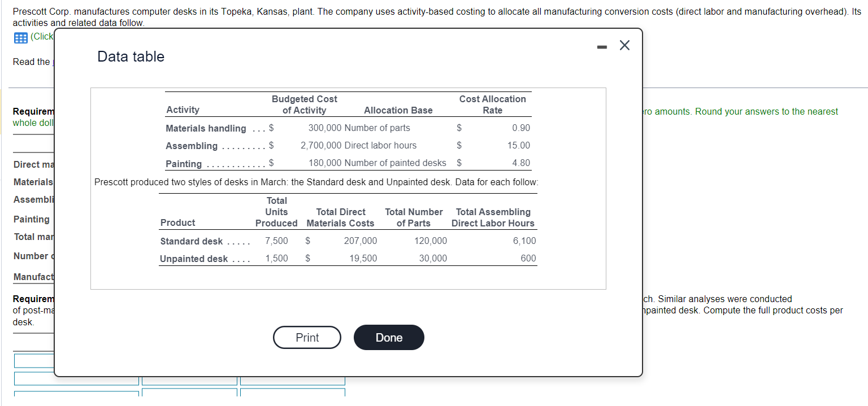Click the Data table dialog title
868x406 pixels.
[131, 56]
